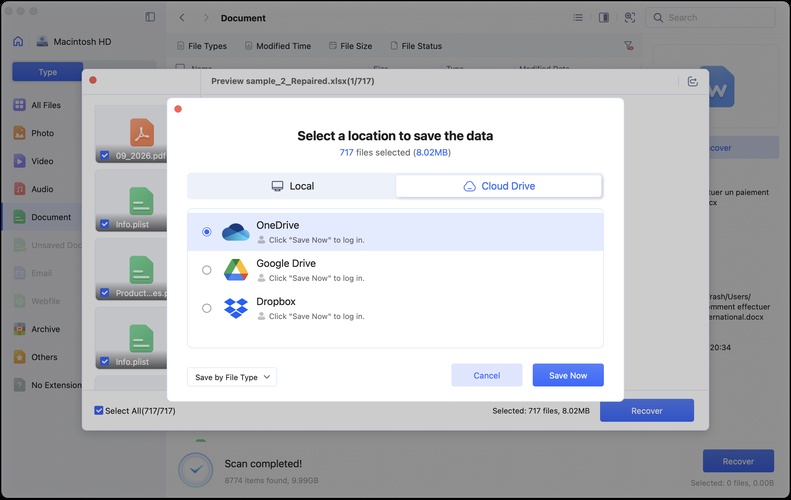
Task: Click the Photo category icon
Action: point(19,133)
